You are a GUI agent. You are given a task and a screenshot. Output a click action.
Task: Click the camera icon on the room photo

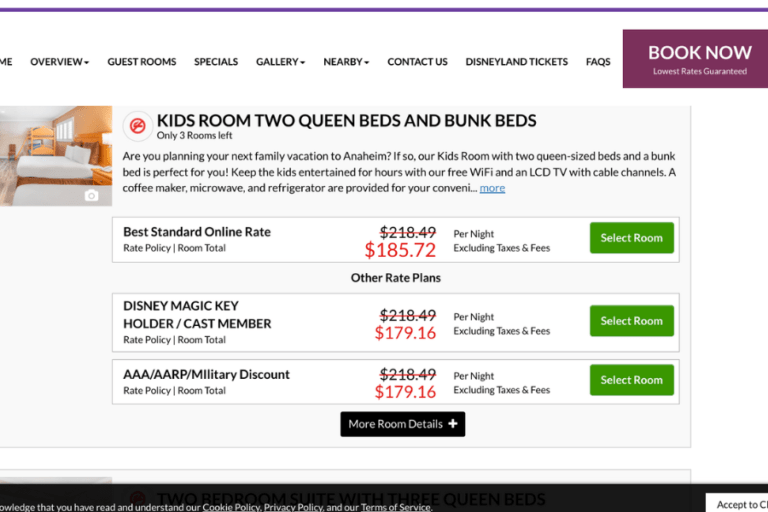click(92, 195)
